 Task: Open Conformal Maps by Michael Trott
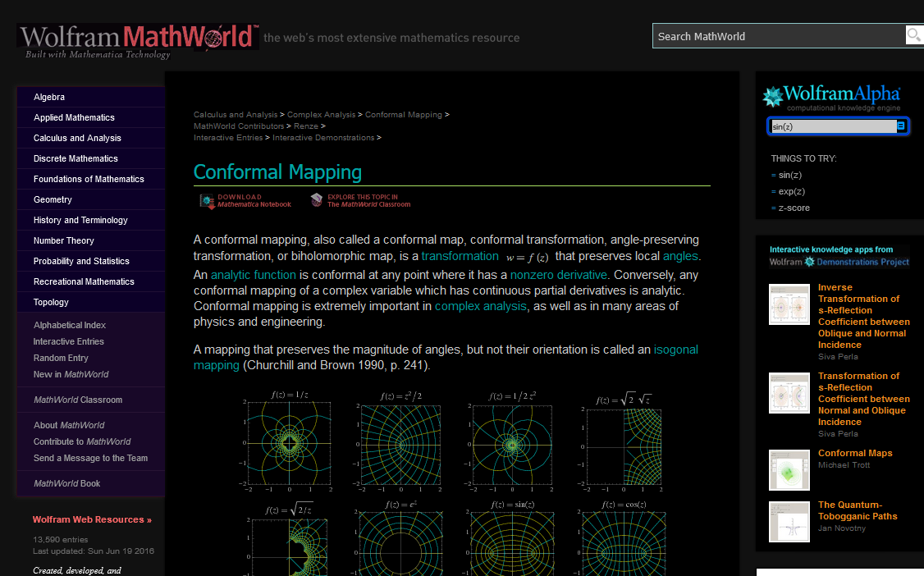pyautogui.click(x=855, y=452)
